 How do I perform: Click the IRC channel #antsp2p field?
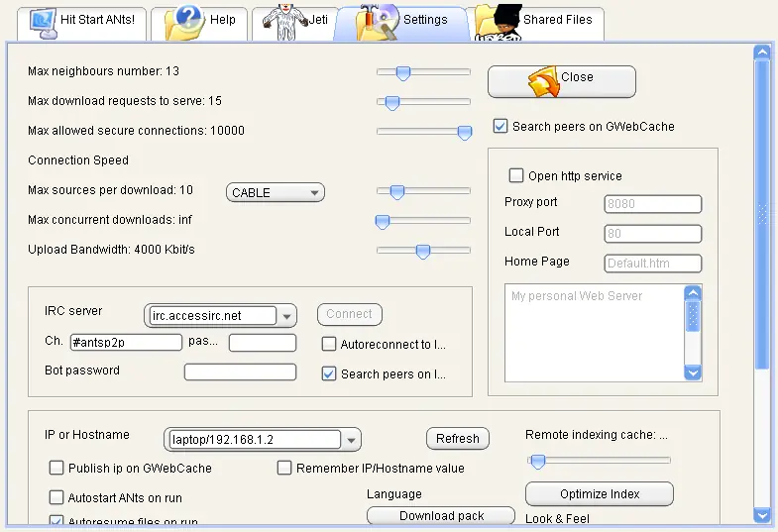click(x=126, y=342)
